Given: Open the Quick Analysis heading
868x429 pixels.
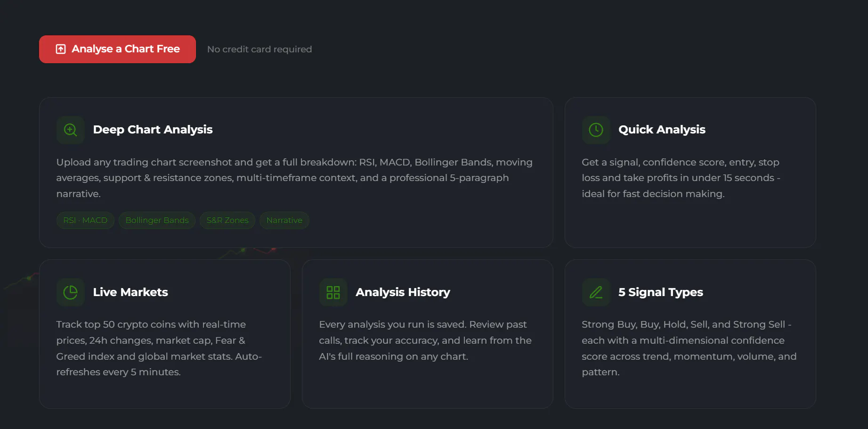Looking at the screenshot, I should tap(662, 130).
